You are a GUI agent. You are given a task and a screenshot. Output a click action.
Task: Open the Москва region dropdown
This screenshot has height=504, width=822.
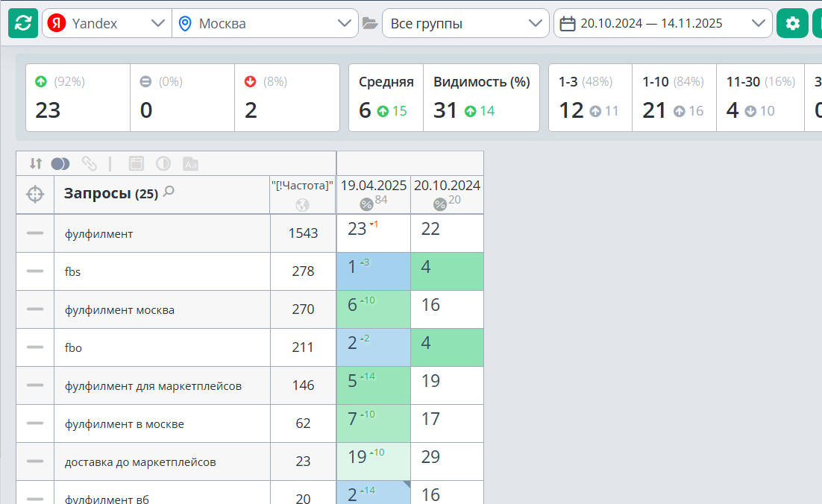coord(265,23)
